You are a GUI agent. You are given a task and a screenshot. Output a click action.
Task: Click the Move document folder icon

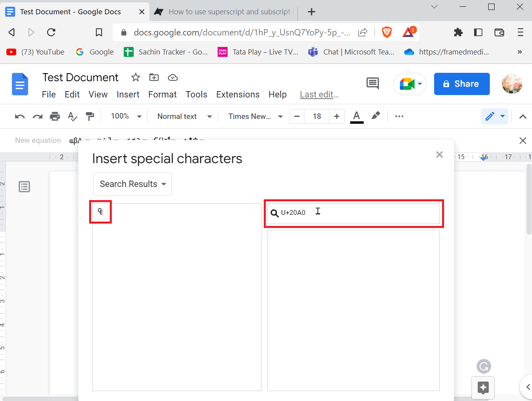pos(154,77)
